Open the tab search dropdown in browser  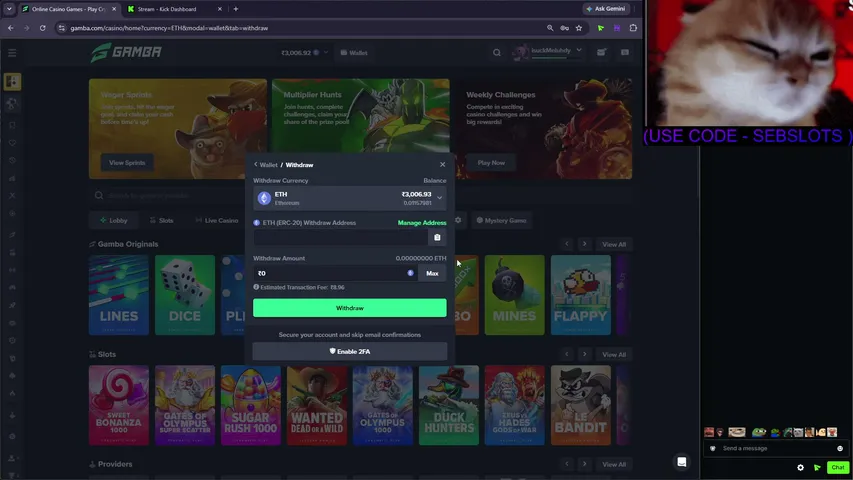tap(9, 9)
